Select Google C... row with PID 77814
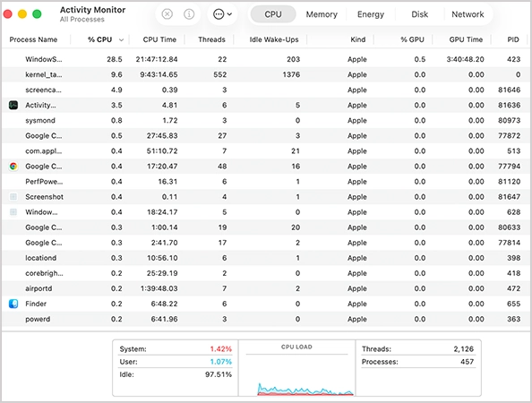This screenshot has width=532, height=403. (x=266, y=243)
